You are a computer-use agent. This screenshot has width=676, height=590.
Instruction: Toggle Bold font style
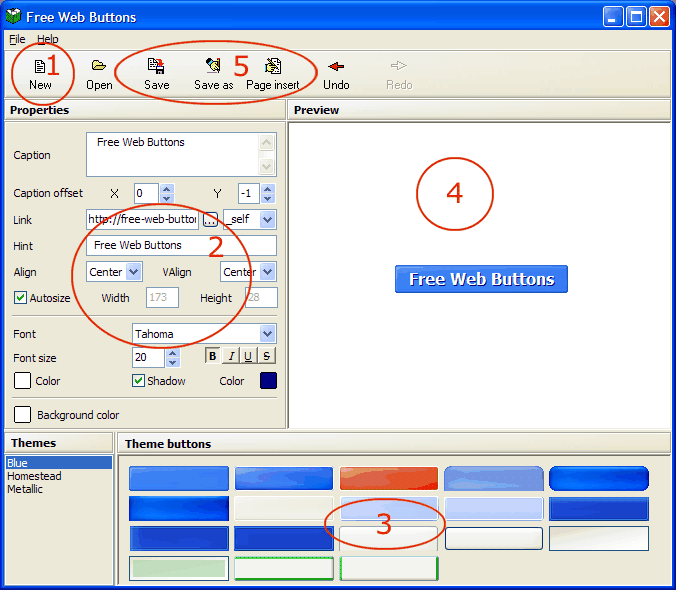213,356
